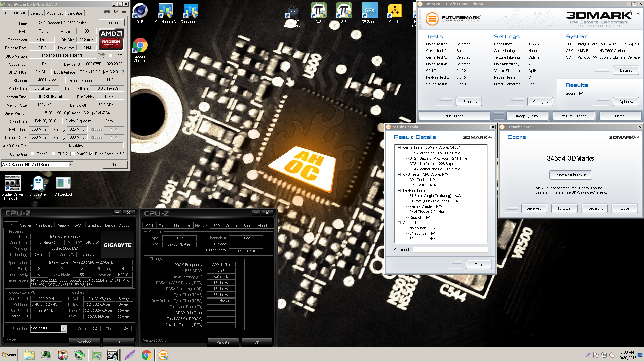Switch to the Sensors tab in GPU-Z
This screenshot has height=362, width=644.
click(x=37, y=13)
